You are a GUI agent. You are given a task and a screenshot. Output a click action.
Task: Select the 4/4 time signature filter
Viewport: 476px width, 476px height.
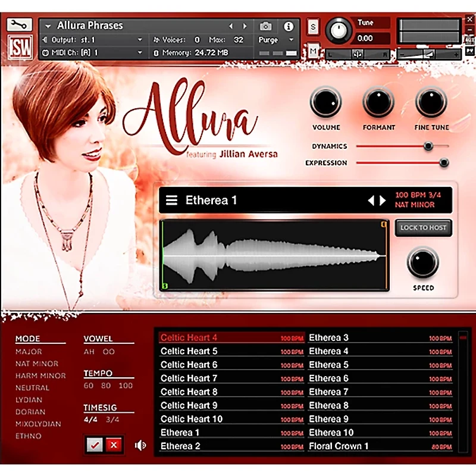coord(90,420)
